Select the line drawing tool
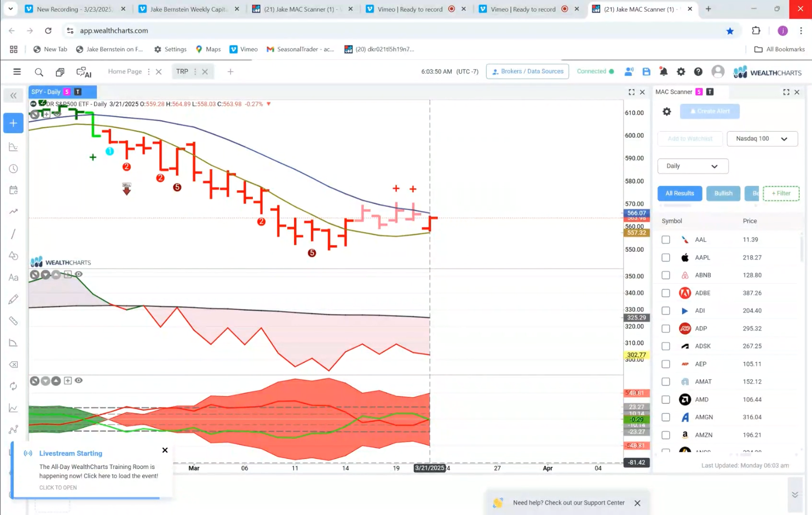This screenshot has width=812, height=515. tap(13, 234)
